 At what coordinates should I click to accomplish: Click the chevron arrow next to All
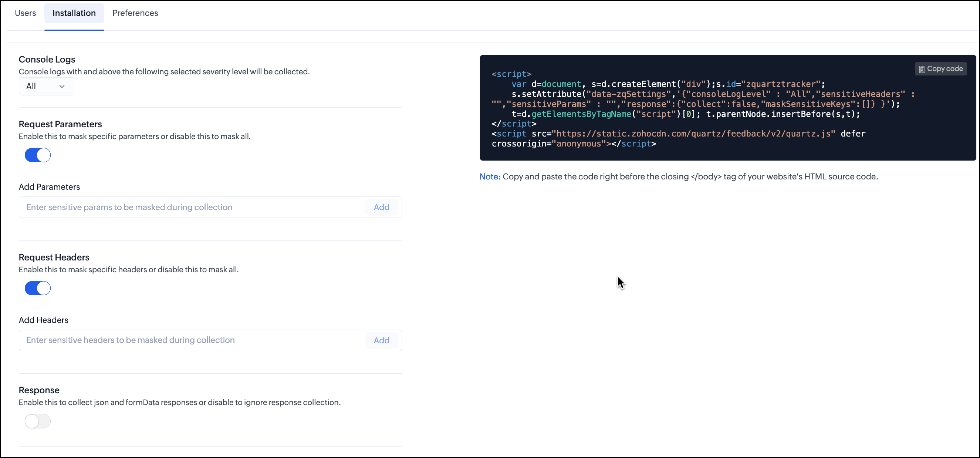62,87
